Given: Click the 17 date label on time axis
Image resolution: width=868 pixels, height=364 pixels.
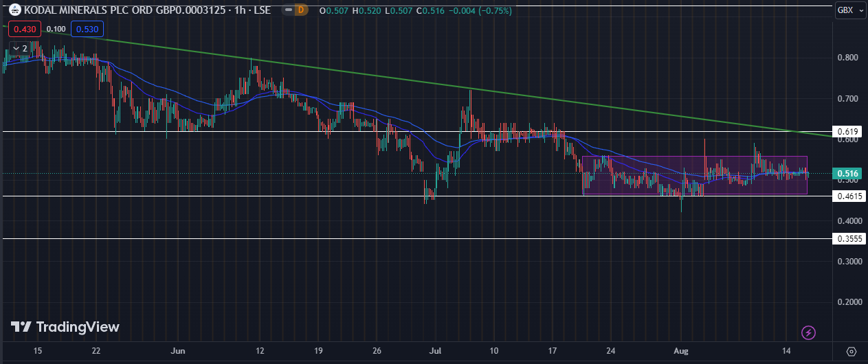Looking at the screenshot, I should [x=553, y=351].
